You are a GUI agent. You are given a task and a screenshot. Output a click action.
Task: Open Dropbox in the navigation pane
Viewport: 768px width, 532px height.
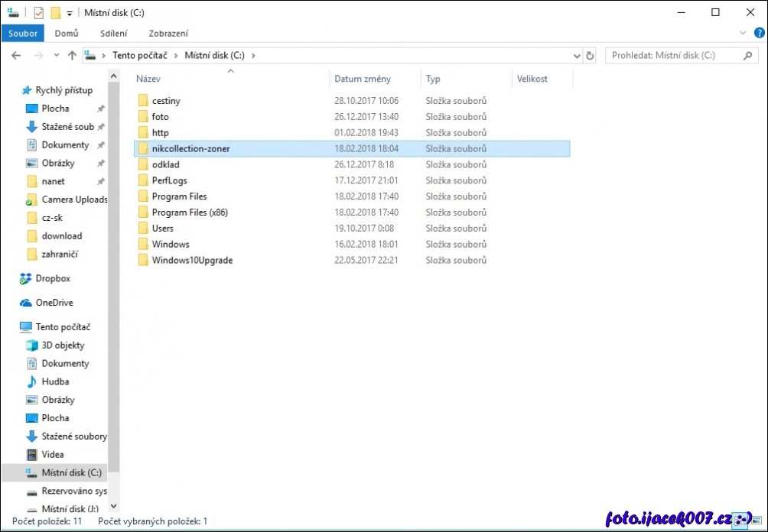[53, 279]
